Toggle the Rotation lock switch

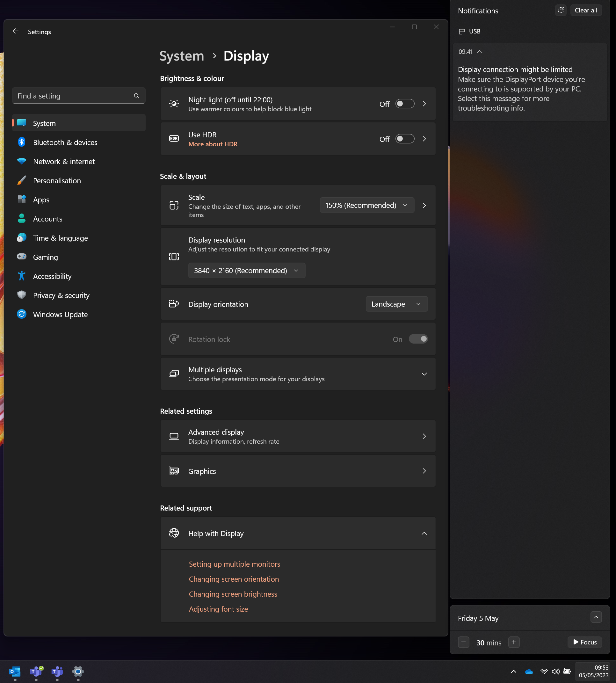418,339
